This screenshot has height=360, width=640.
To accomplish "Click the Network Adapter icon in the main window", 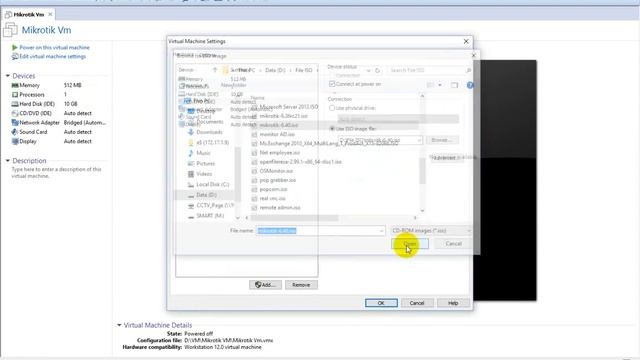I will pyautogui.click(x=15, y=122).
